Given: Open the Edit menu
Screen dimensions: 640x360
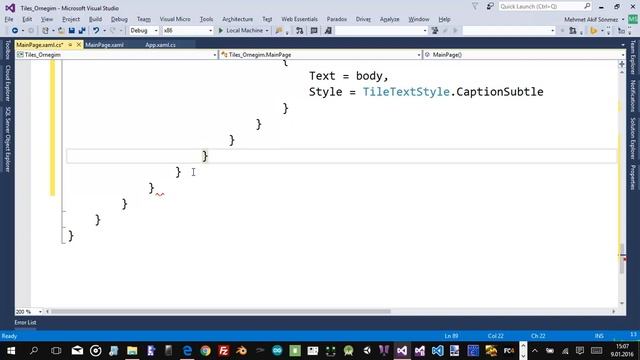Looking at the screenshot, I should coord(27,19).
